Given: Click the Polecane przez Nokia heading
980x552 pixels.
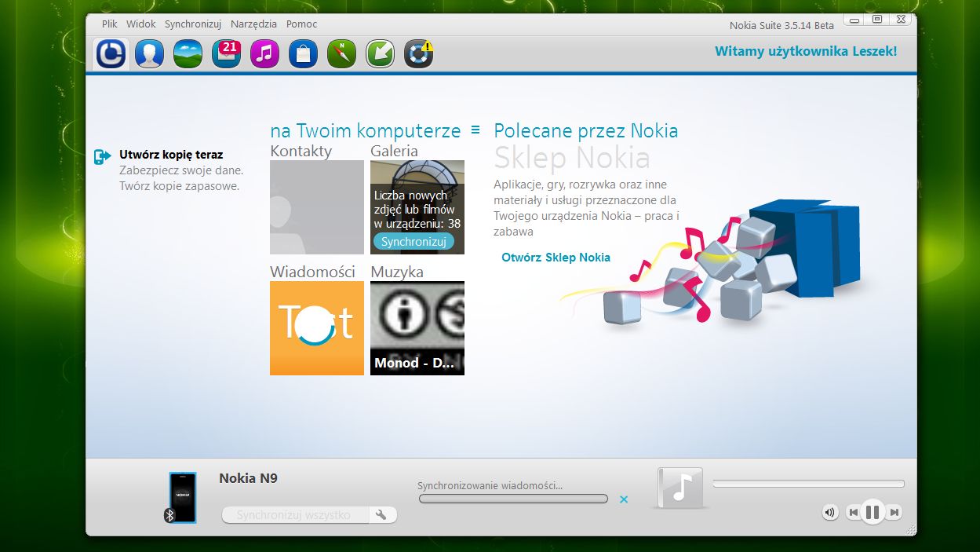Looking at the screenshot, I should (x=586, y=130).
